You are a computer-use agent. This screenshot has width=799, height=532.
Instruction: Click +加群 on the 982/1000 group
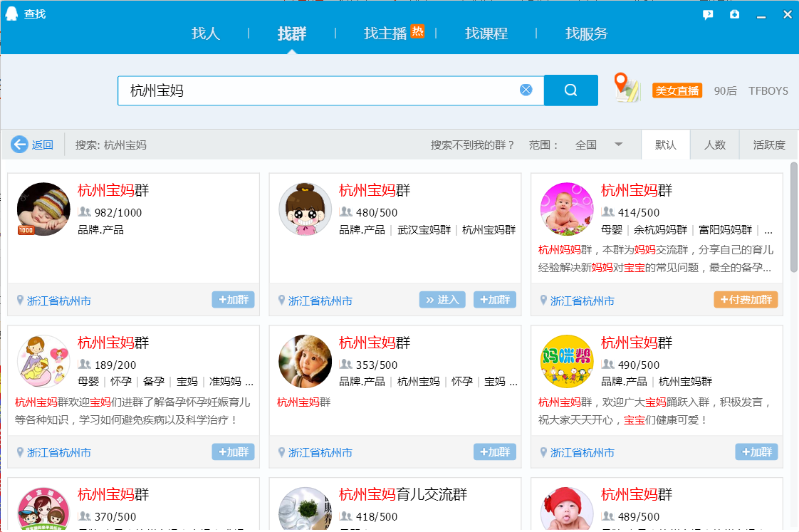point(234,300)
